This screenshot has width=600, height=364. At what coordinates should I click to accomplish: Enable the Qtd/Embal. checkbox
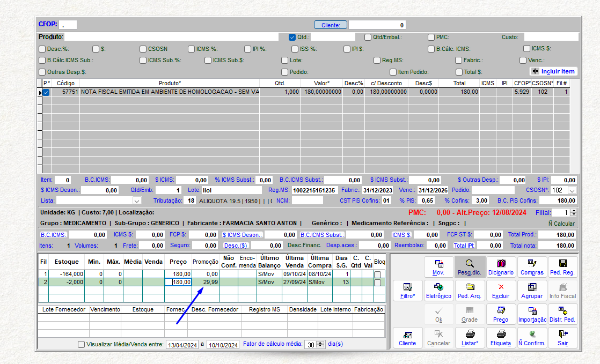tap(368, 37)
